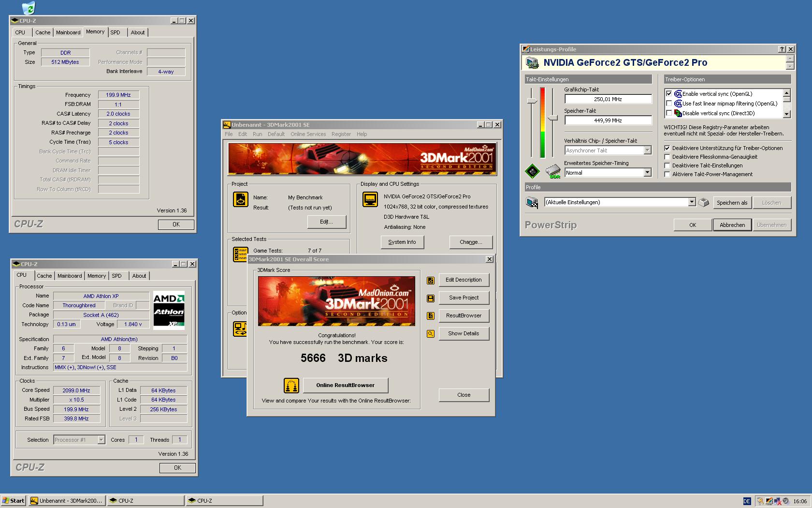Enable Aktiviere Takt-Power-Management
This screenshot has height=508, width=812.
(x=667, y=174)
